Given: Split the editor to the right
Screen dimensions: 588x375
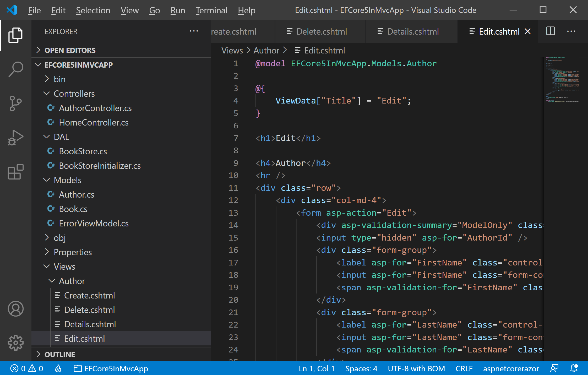Looking at the screenshot, I should click(x=551, y=31).
